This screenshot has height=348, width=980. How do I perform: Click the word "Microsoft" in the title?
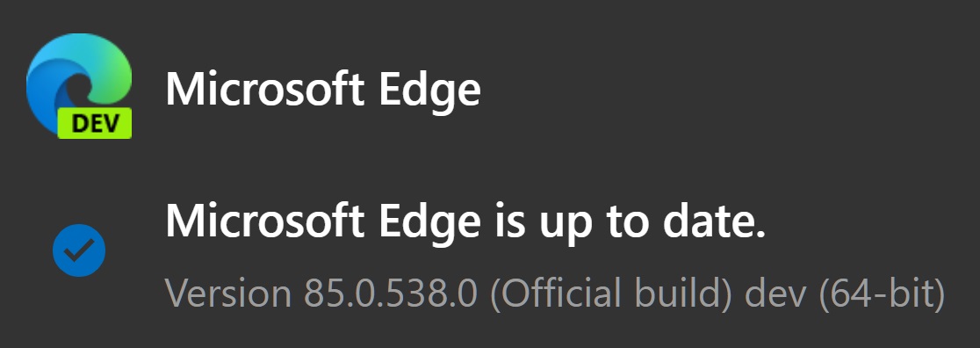coord(265,89)
